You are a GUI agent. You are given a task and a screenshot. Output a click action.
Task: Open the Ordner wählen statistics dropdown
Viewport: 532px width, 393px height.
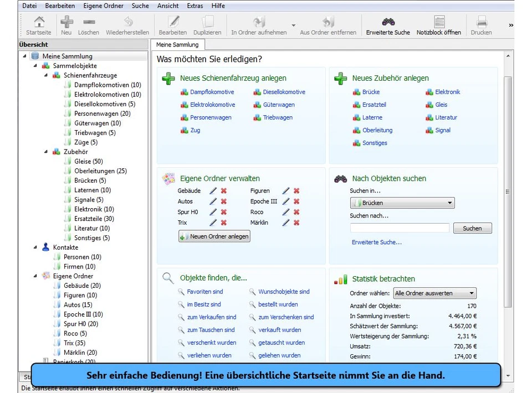tap(434, 293)
